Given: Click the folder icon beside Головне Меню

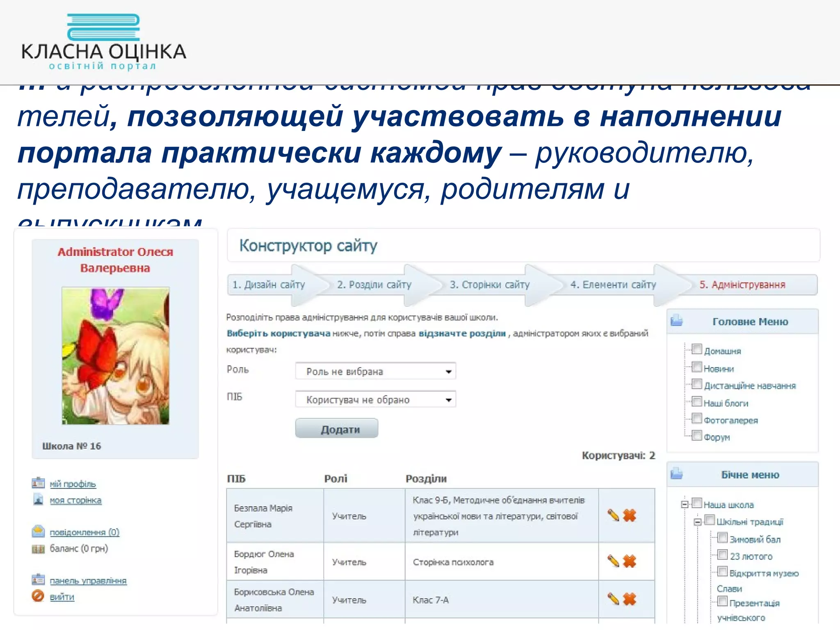Looking at the screenshot, I should [677, 320].
